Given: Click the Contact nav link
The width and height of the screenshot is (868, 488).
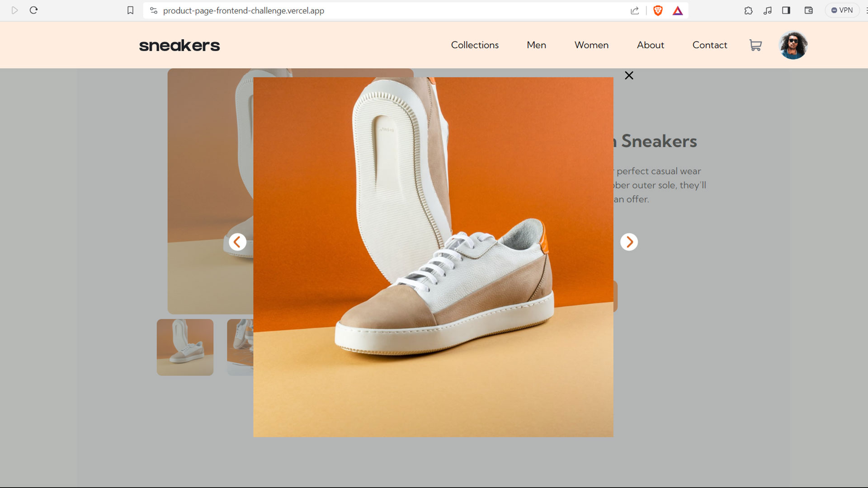Looking at the screenshot, I should pos(709,45).
